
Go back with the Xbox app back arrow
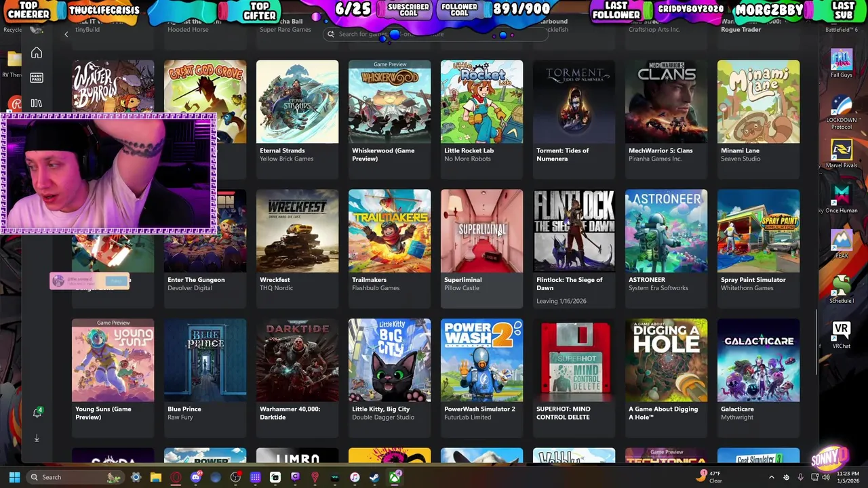[66, 34]
